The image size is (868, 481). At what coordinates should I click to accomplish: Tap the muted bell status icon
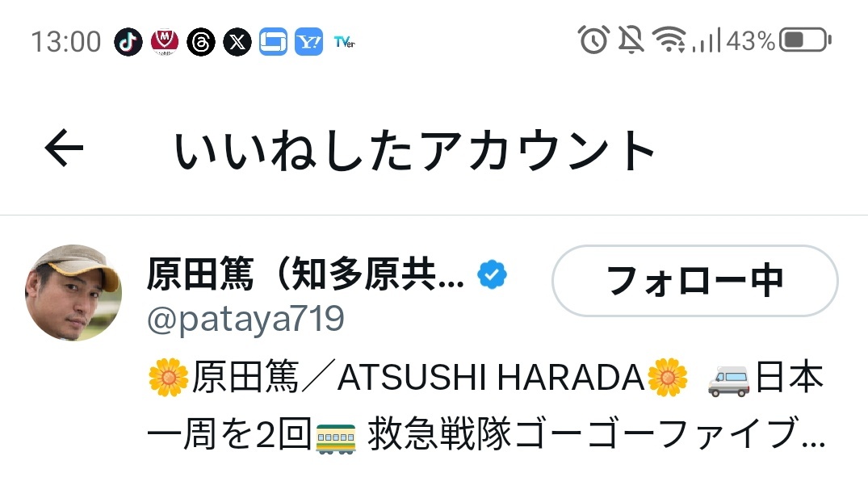[631, 40]
